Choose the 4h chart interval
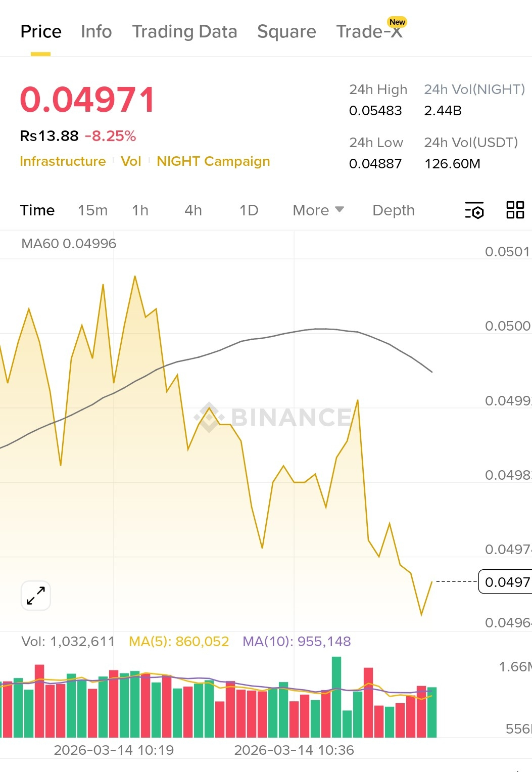 coord(193,210)
